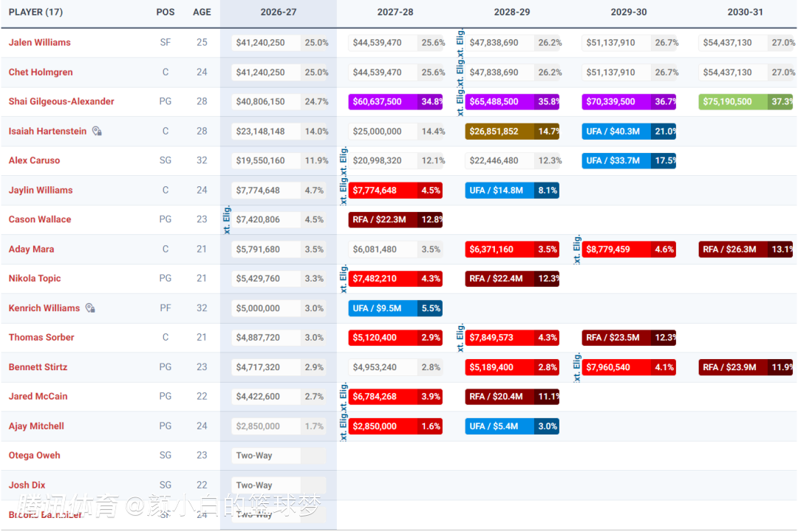This screenshot has height=532, width=798.
Task: Click Aday Mara's red $8,779,459 cell
Action: tap(629, 250)
